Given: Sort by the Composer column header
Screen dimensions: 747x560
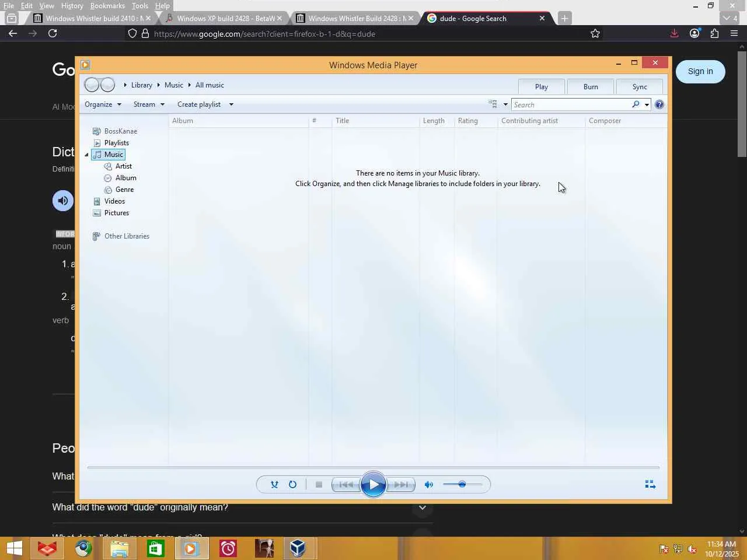Looking at the screenshot, I should coord(626,121).
